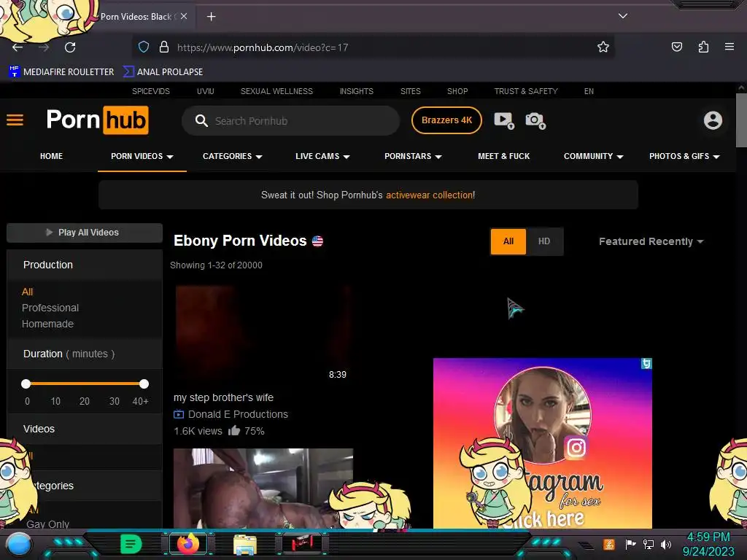Click the volume speaker tray icon
The width and height of the screenshot is (747, 560).
(666, 544)
